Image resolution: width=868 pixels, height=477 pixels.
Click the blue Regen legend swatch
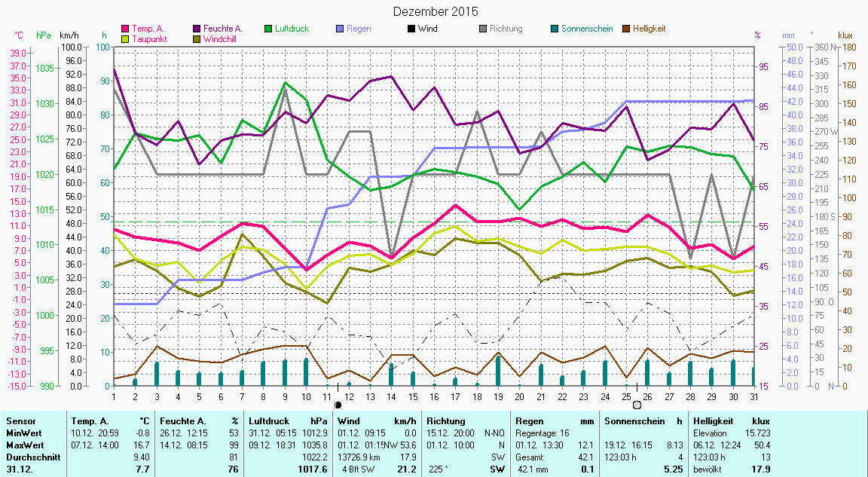[340, 29]
